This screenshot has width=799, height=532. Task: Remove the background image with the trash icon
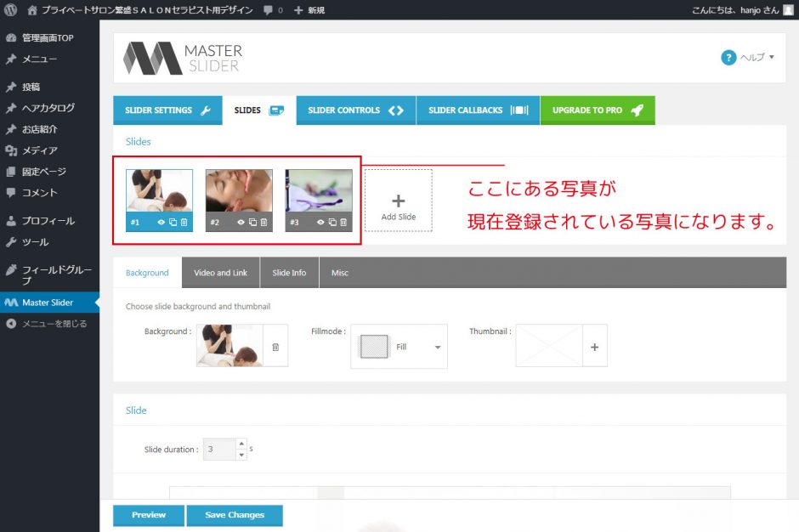[275, 347]
